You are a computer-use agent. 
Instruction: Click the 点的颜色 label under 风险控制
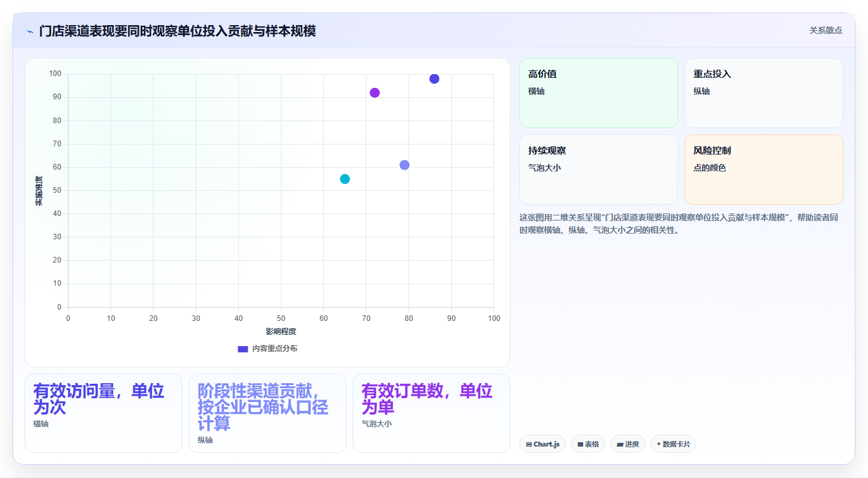[x=710, y=168]
